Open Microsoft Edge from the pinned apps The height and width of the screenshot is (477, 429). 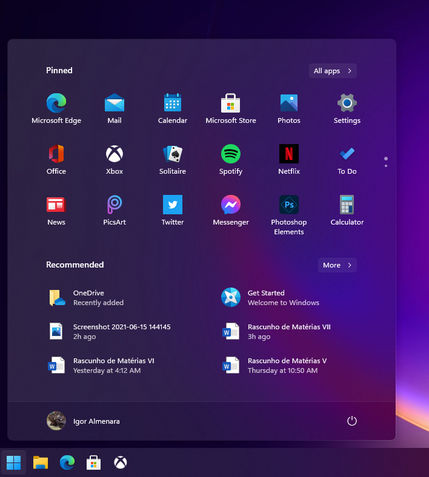tap(56, 109)
